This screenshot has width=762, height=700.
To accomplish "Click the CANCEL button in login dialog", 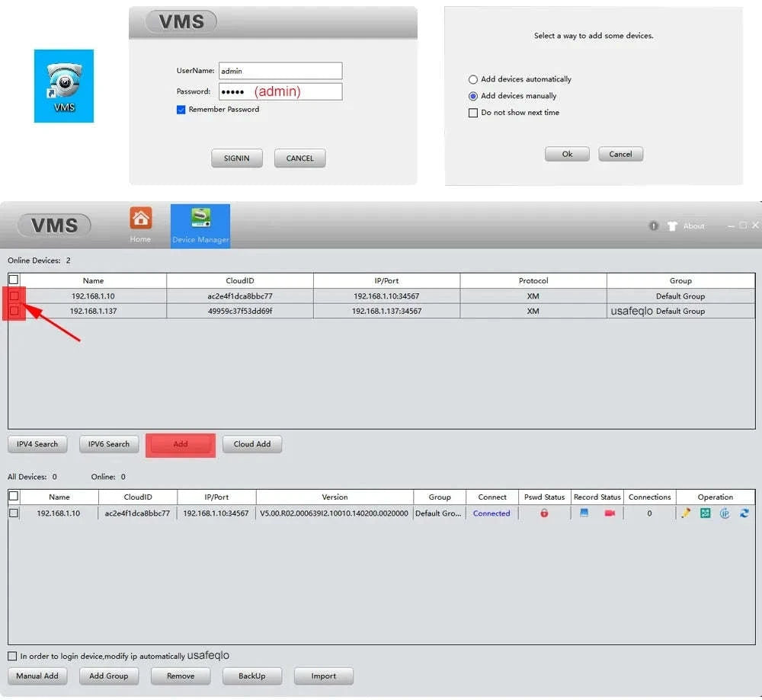I will point(299,158).
